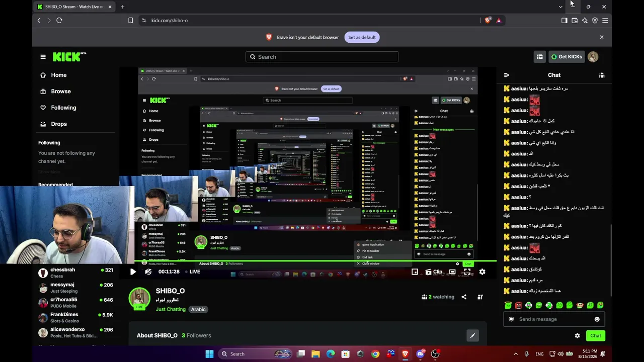Click the Send a message chat field
This screenshot has height=362, width=644.
(x=554, y=319)
